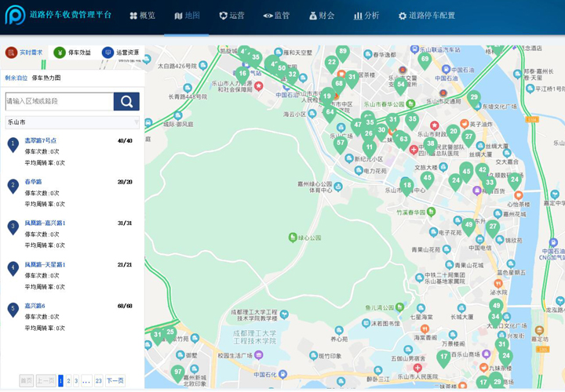Screen dimensions: 565x392
Task: Click map parking marker numbered 57
Action: point(340,145)
